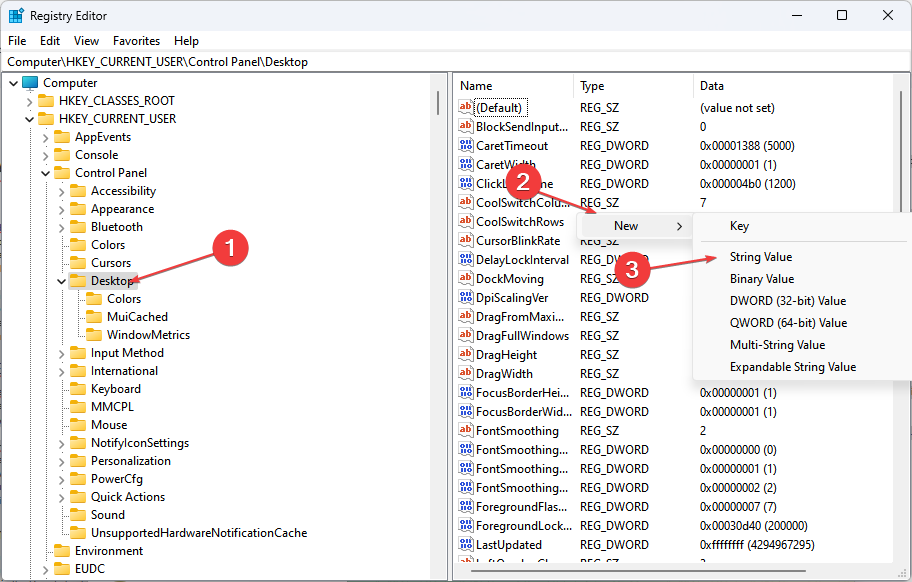Screen dimensions: 912x582
Task: Open the Favorites menu
Action: (x=136, y=41)
